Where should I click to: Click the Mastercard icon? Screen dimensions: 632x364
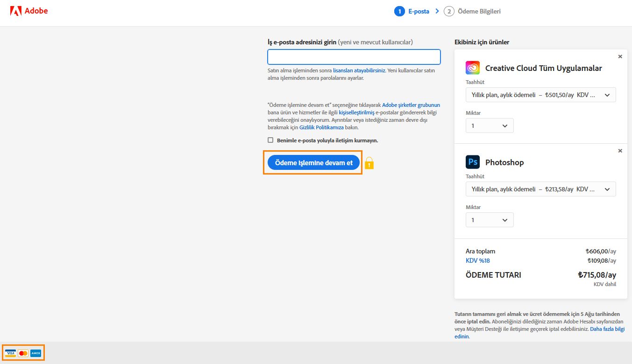click(x=23, y=353)
